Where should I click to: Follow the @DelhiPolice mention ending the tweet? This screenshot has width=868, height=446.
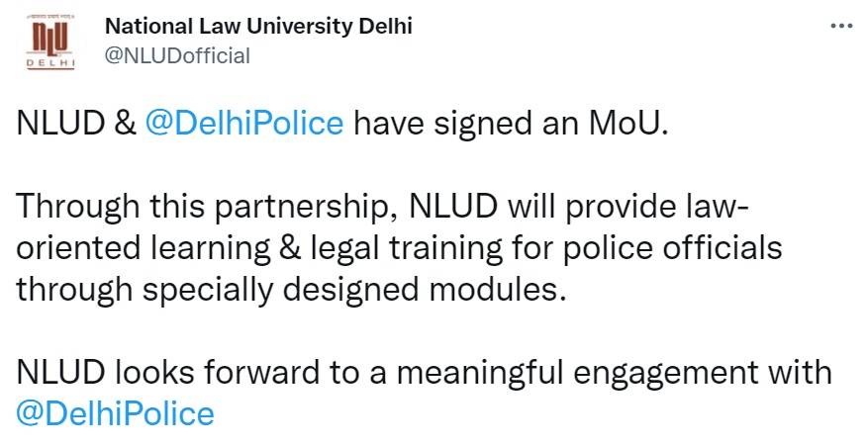point(116,411)
